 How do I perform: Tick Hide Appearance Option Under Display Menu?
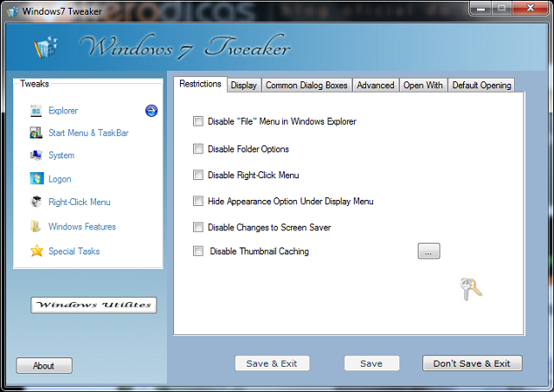(x=198, y=202)
